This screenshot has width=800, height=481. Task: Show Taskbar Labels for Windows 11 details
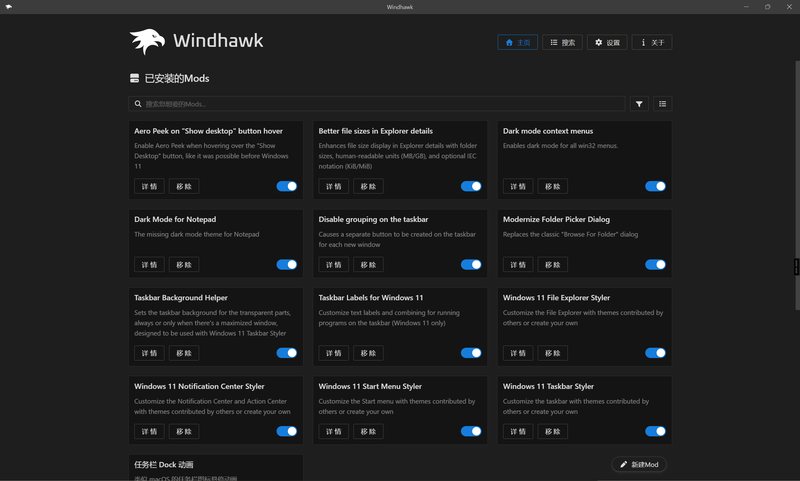pos(334,353)
